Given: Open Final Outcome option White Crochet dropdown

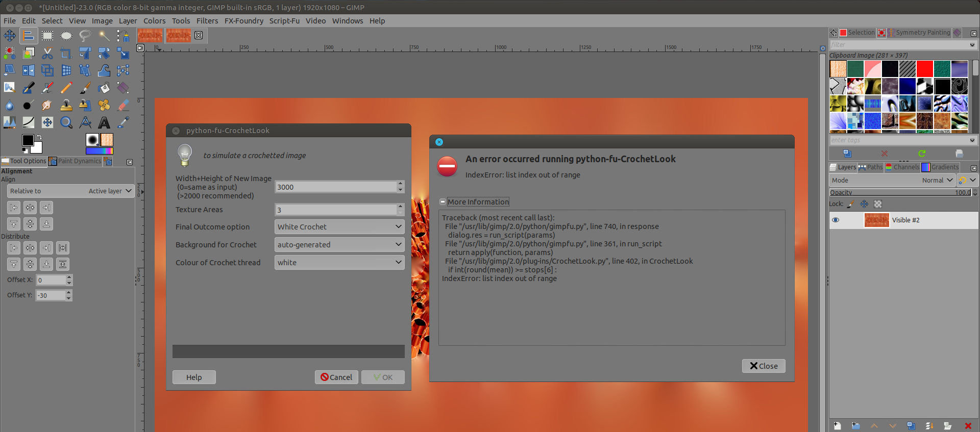Looking at the screenshot, I should coord(339,227).
